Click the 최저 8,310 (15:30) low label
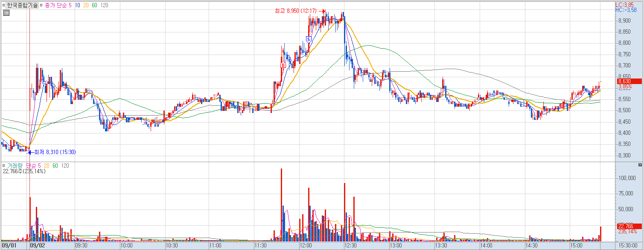Viewport: 644px width, 250px height. click(55, 152)
